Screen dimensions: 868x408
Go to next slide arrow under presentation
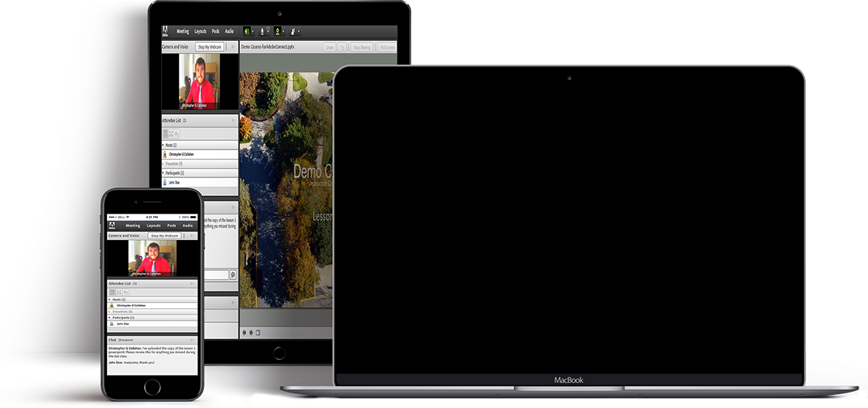coord(251,333)
